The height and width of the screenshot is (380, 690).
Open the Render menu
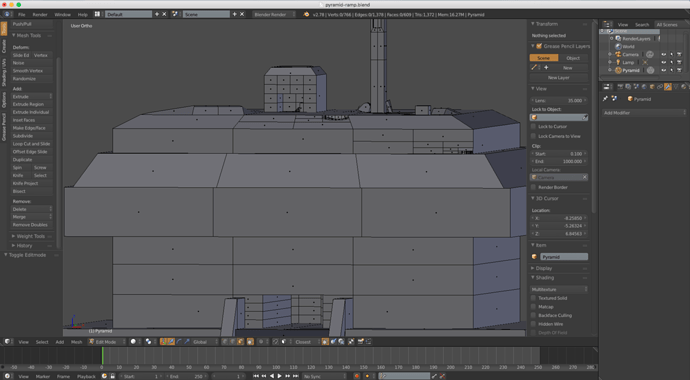(x=40, y=15)
